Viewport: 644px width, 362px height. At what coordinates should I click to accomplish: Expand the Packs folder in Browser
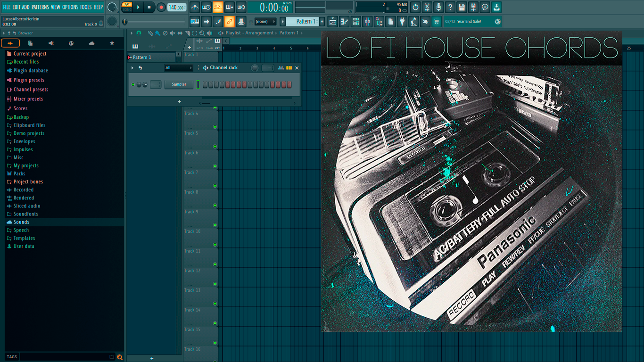[16, 174]
